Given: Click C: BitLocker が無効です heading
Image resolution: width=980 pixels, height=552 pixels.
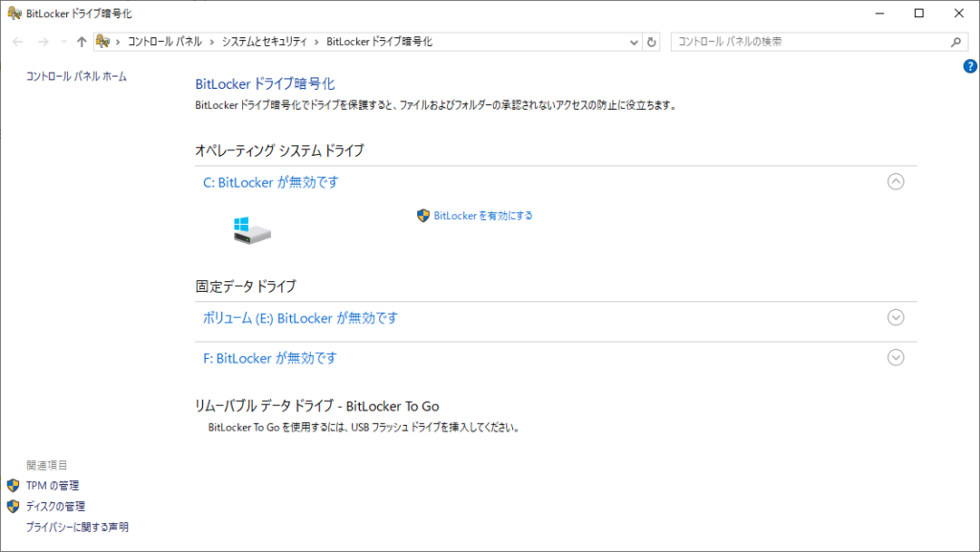Looking at the screenshot, I should point(271,183).
